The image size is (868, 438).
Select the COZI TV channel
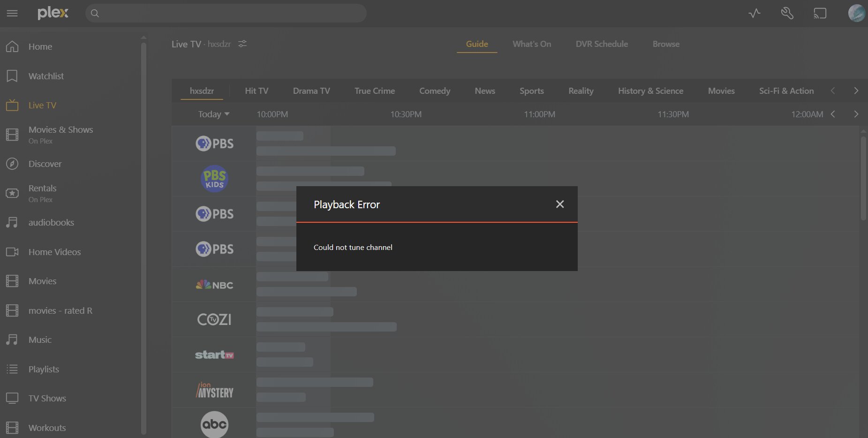(x=214, y=319)
